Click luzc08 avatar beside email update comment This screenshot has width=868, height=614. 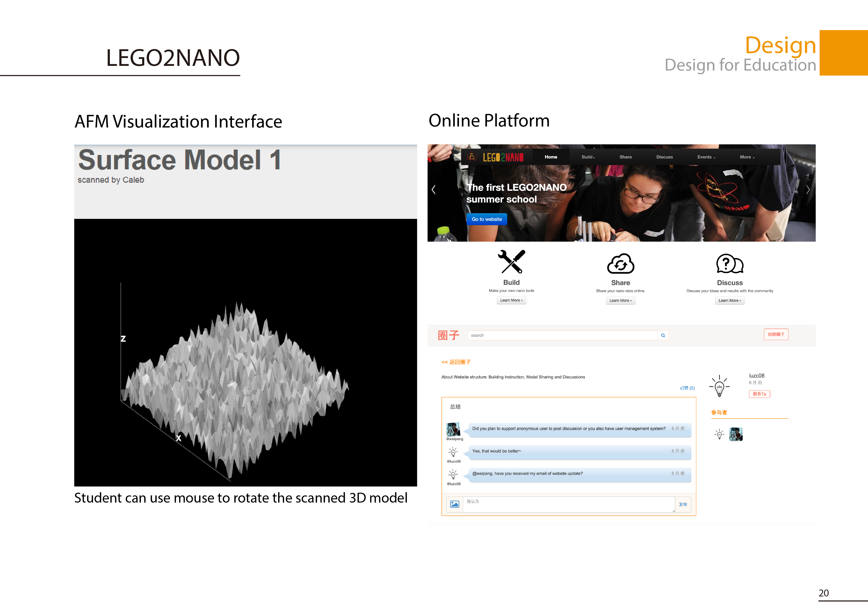[x=453, y=474]
